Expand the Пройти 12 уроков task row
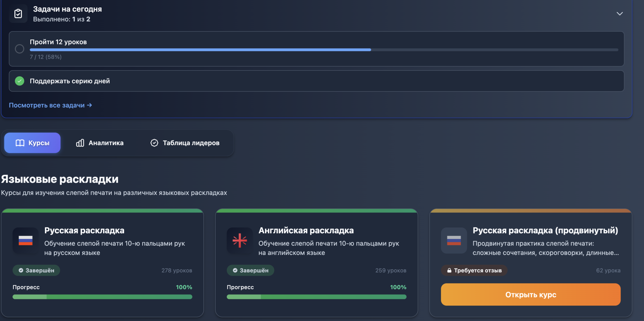 (316, 42)
